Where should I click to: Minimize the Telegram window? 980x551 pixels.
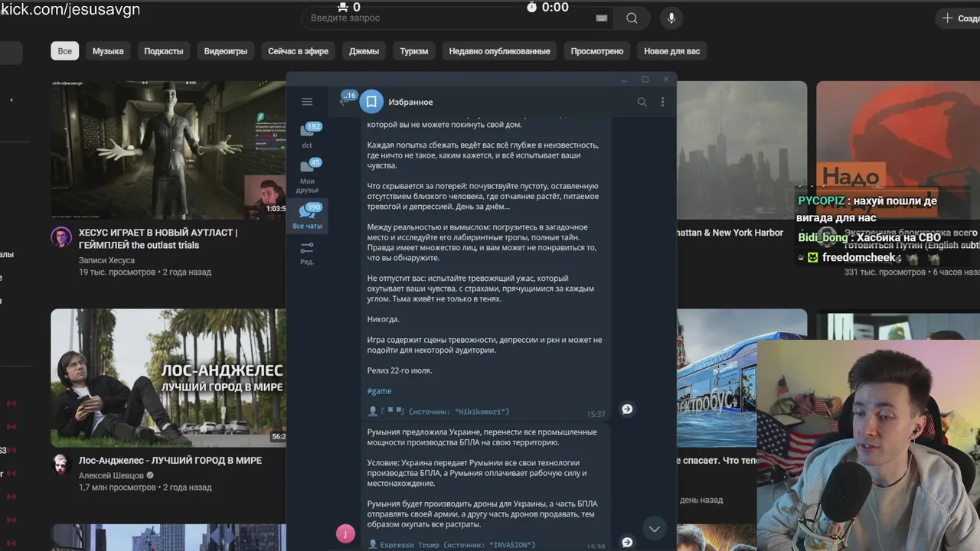[x=625, y=80]
